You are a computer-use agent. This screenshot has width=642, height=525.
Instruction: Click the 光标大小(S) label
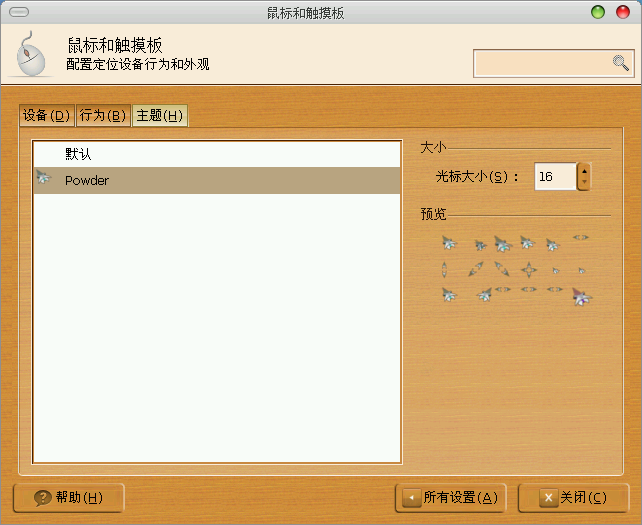coord(477,177)
